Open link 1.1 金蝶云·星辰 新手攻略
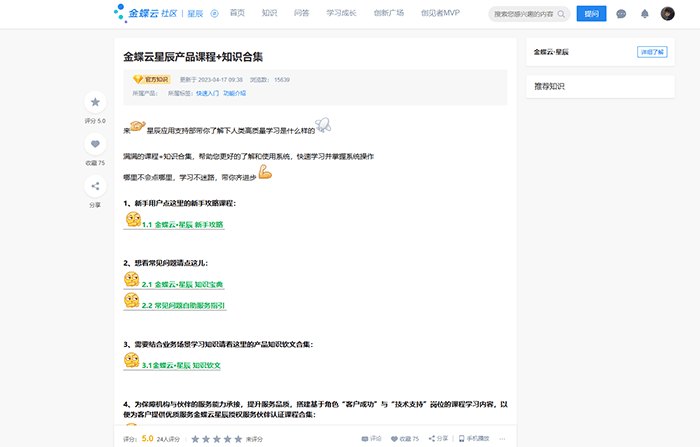This screenshot has width=700, height=447. tap(183, 225)
